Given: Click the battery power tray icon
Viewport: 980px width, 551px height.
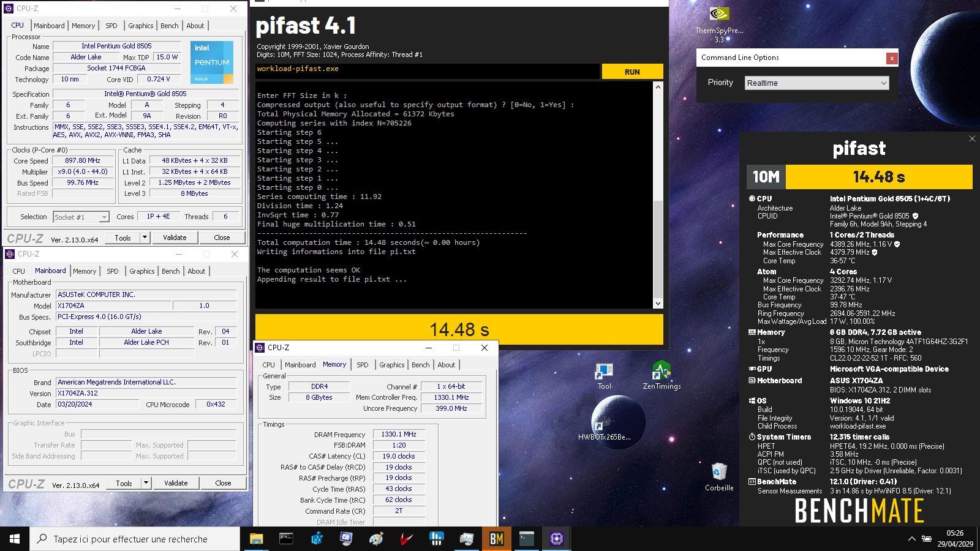Looking at the screenshot, I should 927,539.
